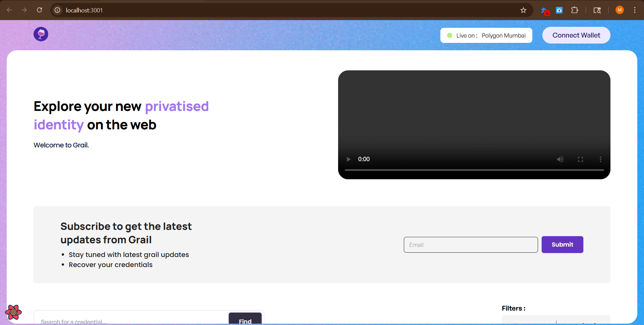Reload the localhost:3001 page

[x=39, y=10]
